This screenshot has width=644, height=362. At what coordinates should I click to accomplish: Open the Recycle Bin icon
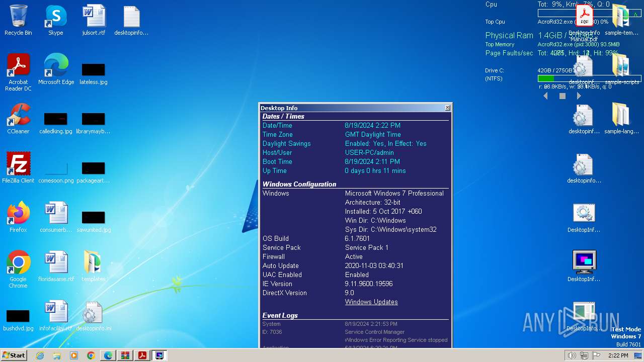point(18,20)
